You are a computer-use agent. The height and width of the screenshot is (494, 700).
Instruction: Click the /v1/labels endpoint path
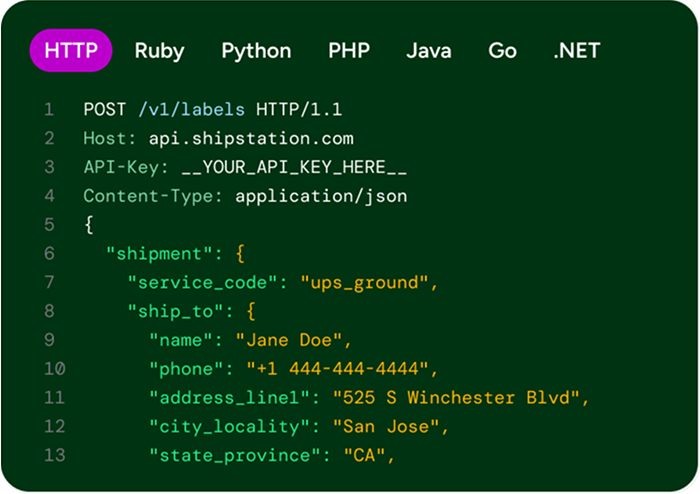tap(192, 109)
